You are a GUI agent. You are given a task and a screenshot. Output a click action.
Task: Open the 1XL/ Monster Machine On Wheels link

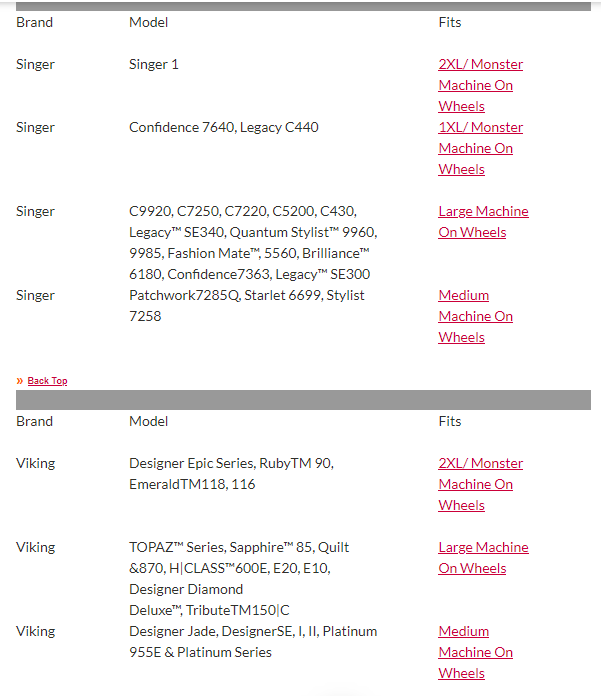[480, 148]
